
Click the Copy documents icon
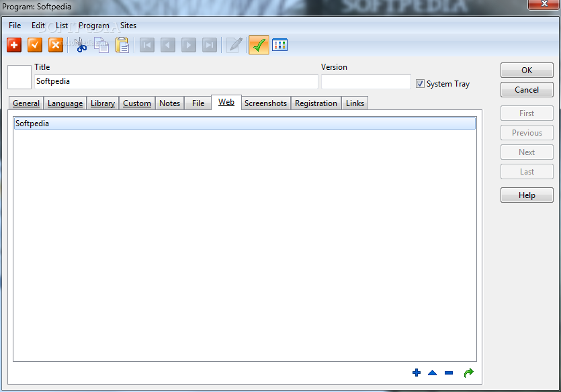pyautogui.click(x=101, y=45)
